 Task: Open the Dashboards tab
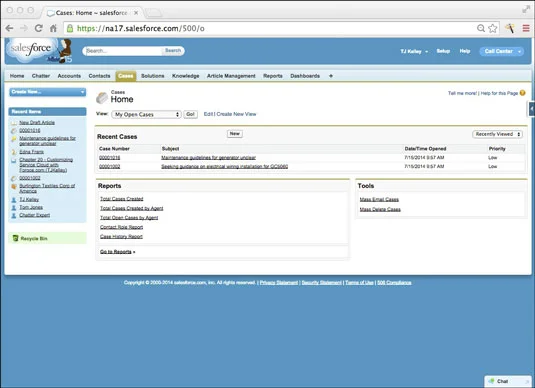[305, 76]
